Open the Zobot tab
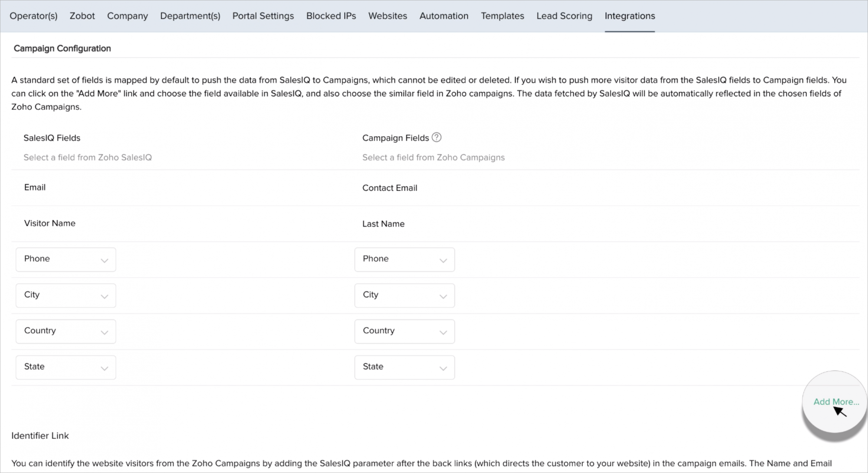The image size is (868, 473). (x=82, y=16)
